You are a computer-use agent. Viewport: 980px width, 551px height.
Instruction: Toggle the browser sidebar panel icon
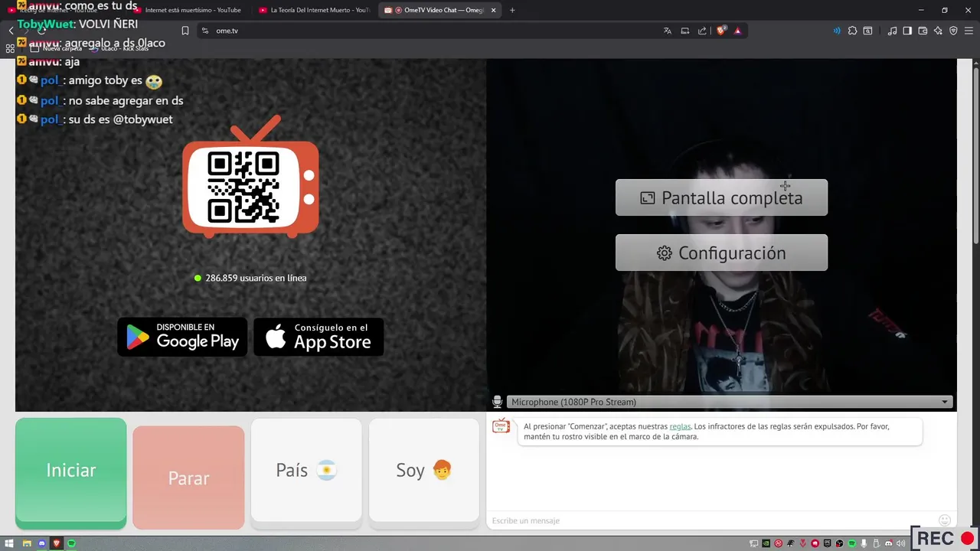(x=907, y=31)
